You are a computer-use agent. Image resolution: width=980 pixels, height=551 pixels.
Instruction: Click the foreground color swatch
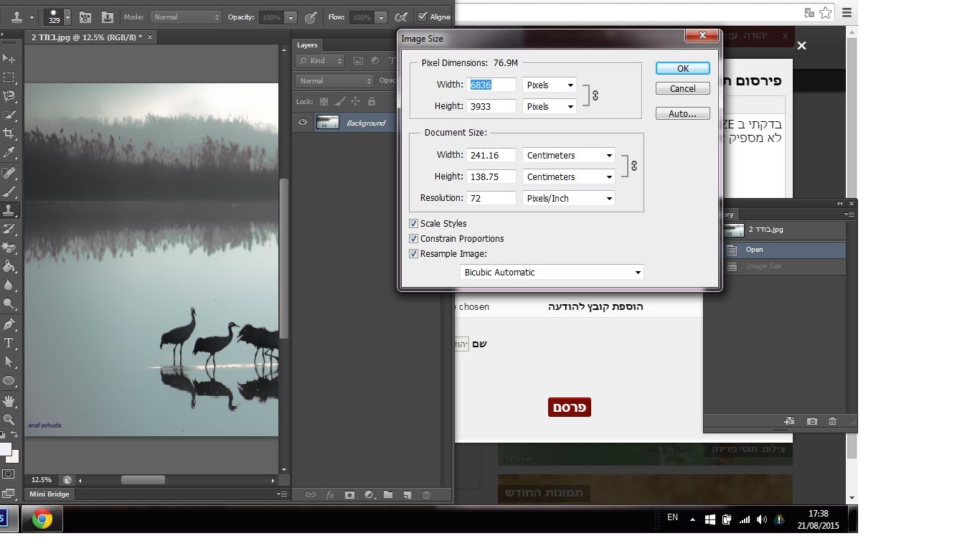[x=4, y=449]
